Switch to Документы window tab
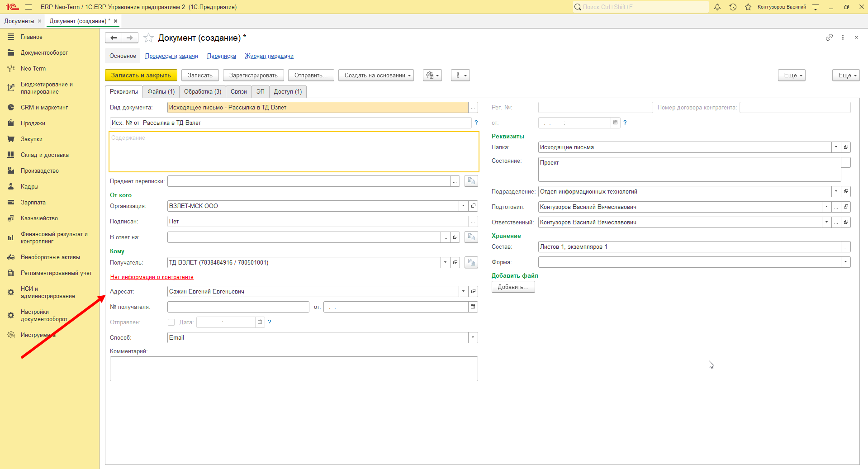868x469 pixels. tap(19, 21)
